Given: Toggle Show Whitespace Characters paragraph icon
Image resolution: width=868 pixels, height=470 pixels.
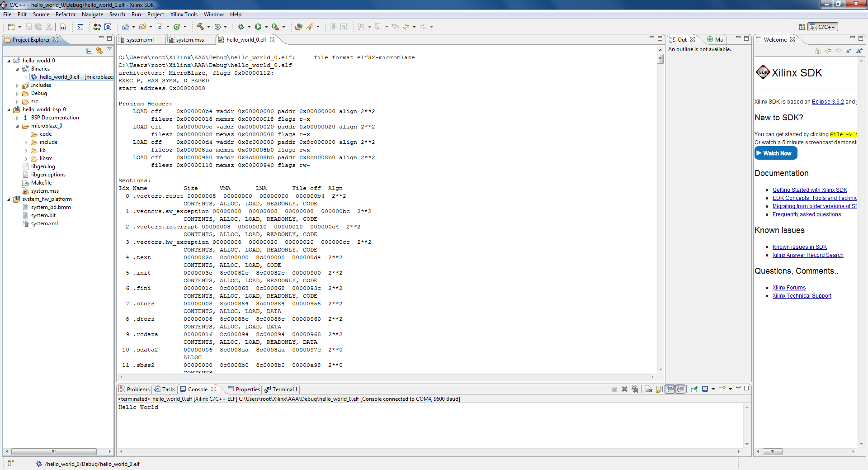Looking at the screenshot, I should tap(344, 27).
